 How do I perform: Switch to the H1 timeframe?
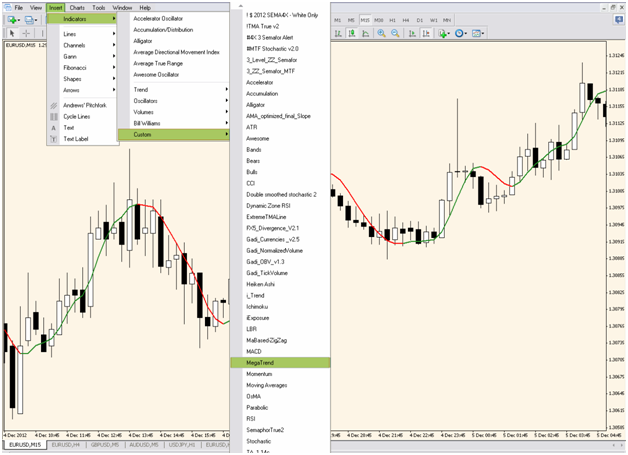coord(393,20)
